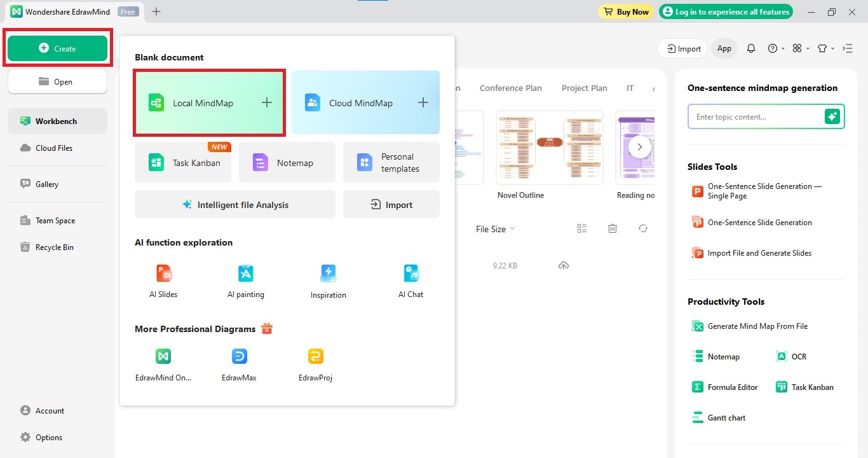Create a new Task Kanban

tap(183, 162)
